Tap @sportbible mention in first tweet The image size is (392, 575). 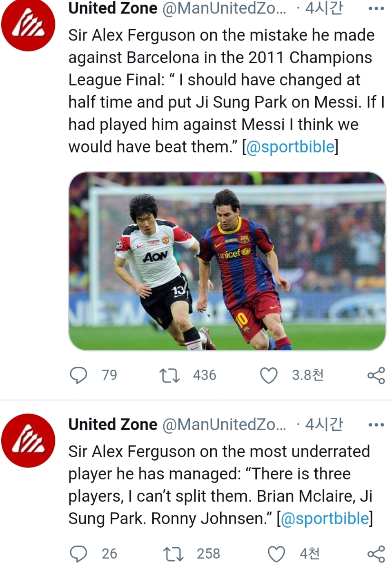290,147
